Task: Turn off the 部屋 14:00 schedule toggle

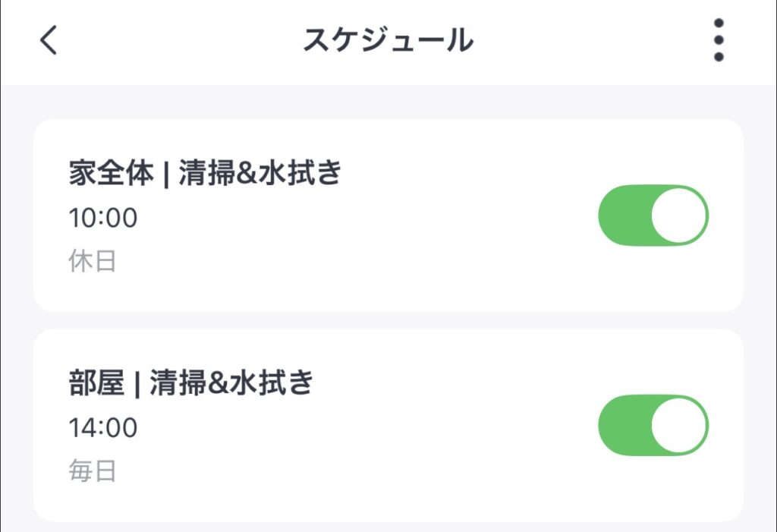Action: [653, 425]
